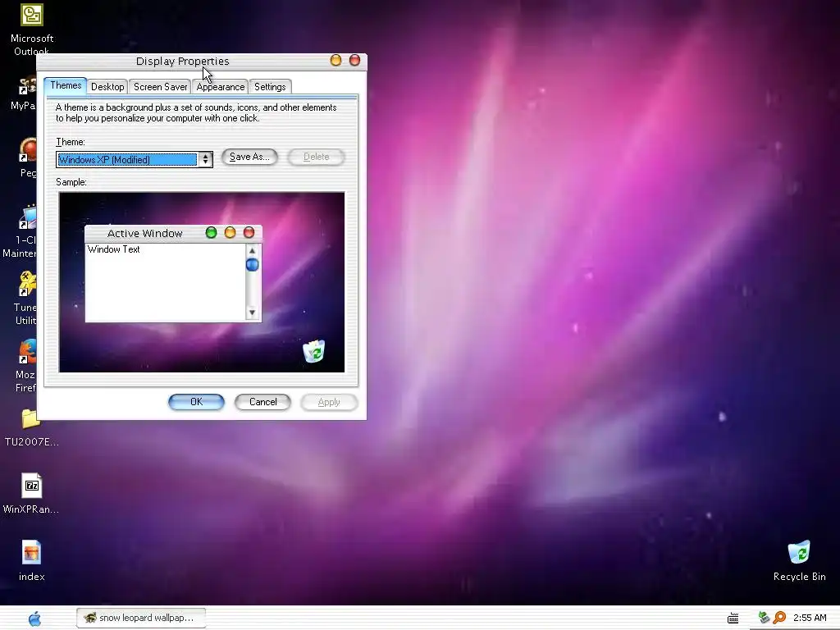
Task: Open the Appearance tab
Action: coord(220,87)
